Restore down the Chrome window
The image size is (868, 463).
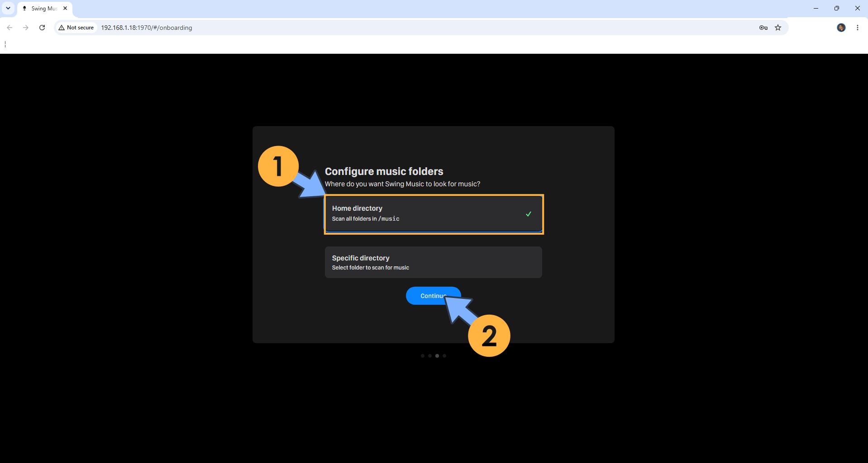click(x=837, y=8)
